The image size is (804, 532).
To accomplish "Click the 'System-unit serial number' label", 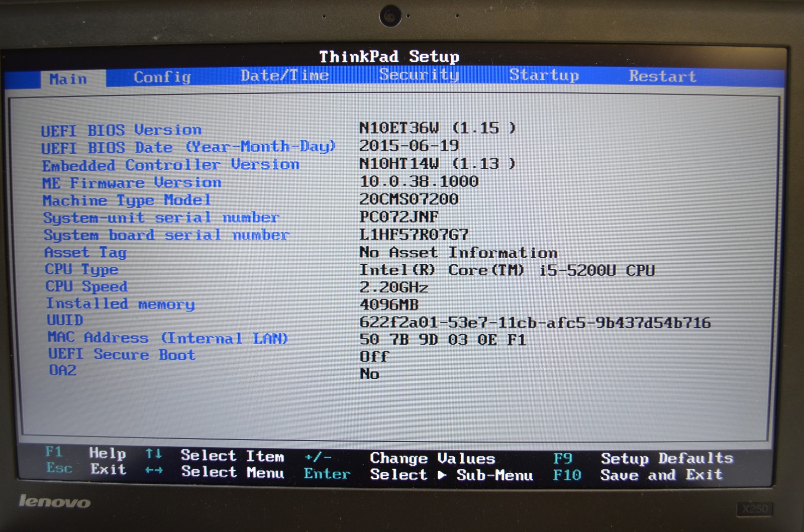I will (x=161, y=218).
